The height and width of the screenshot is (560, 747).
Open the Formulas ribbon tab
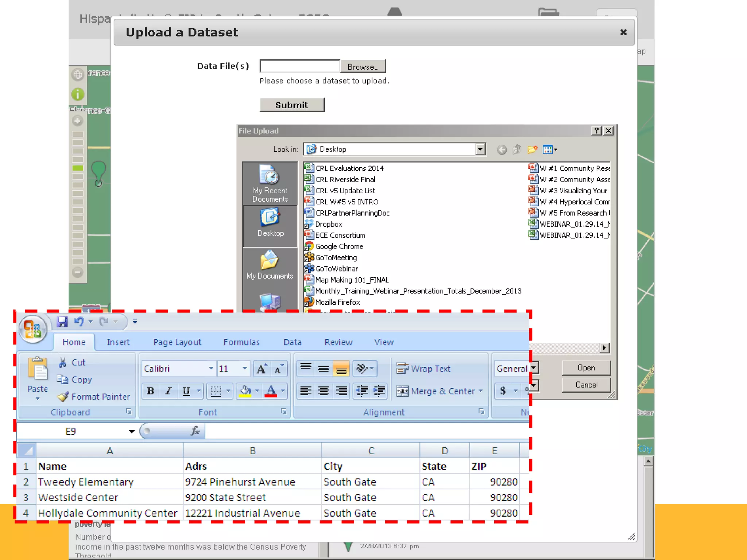pos(241,342)
